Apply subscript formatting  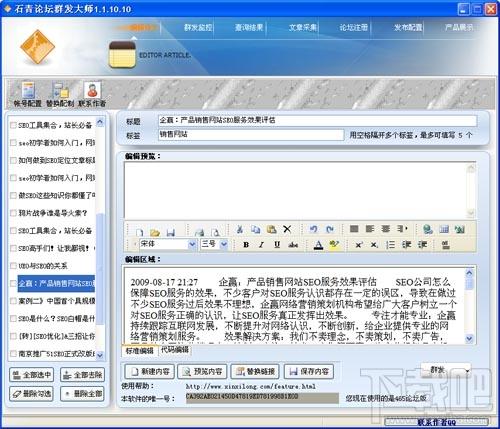pyautogui.click(x=374, y=245)
